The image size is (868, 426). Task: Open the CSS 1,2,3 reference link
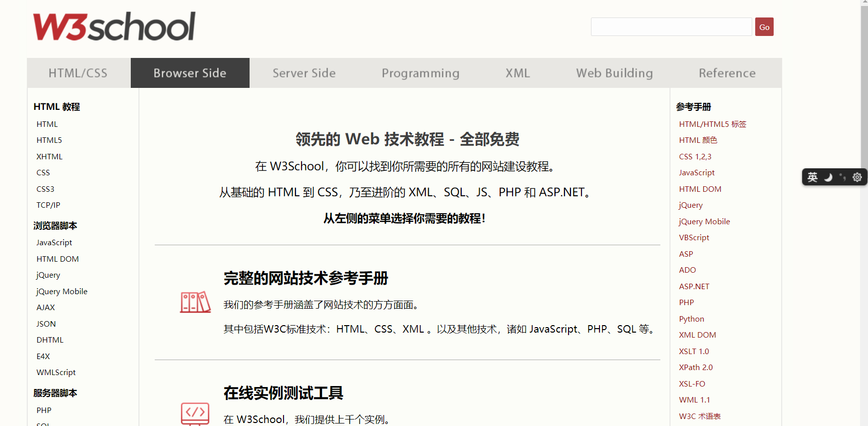[695, 156]
